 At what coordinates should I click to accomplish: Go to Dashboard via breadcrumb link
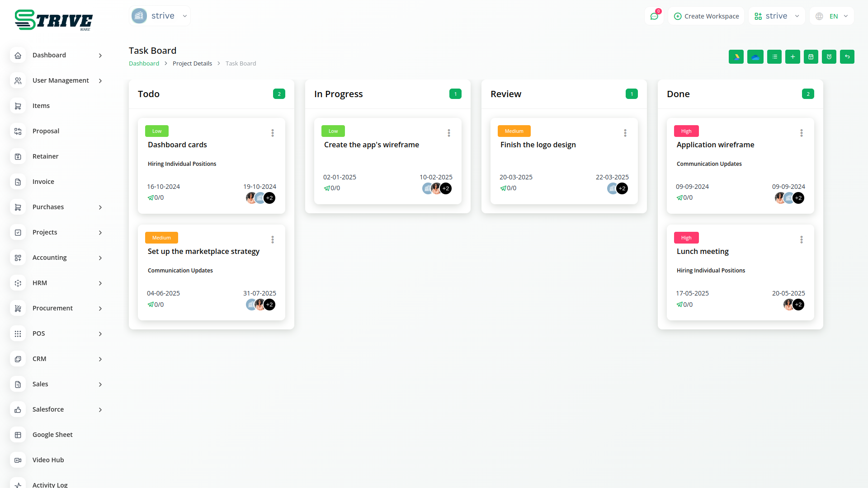[x=144, y=64]
